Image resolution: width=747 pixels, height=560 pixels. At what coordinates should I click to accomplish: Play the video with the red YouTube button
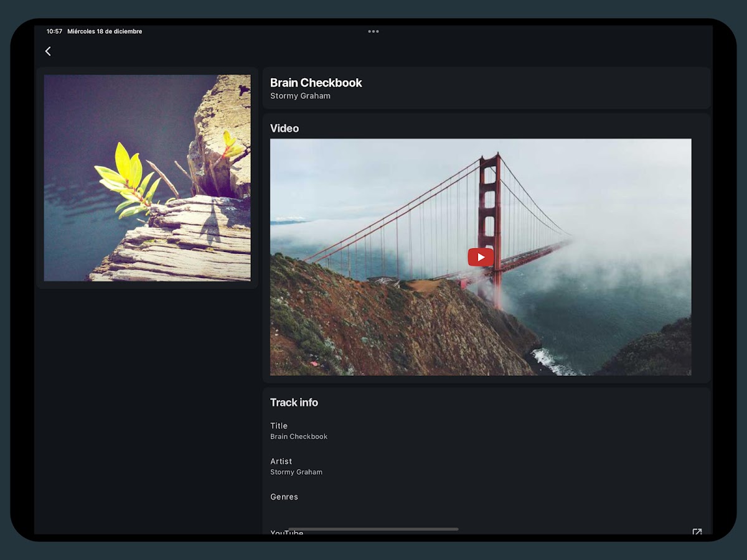point(481,257)
